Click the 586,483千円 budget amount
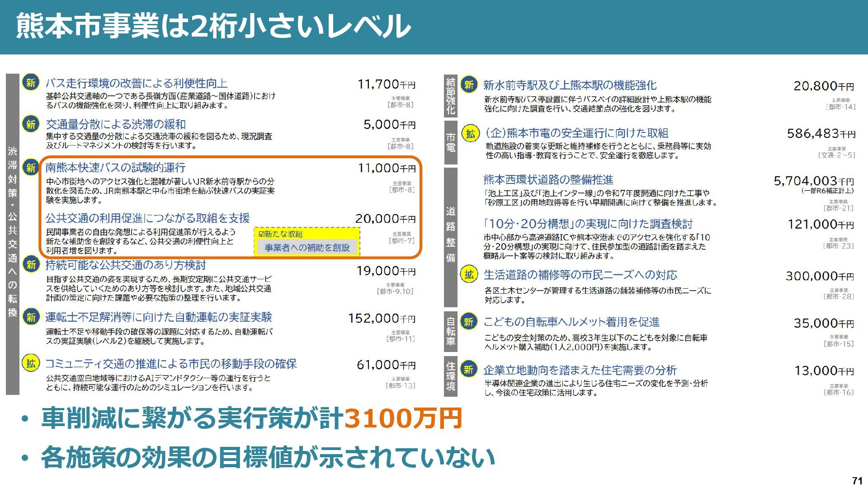Image resolution: width=868 pixels, height=488 pixels. click(821, 134)
